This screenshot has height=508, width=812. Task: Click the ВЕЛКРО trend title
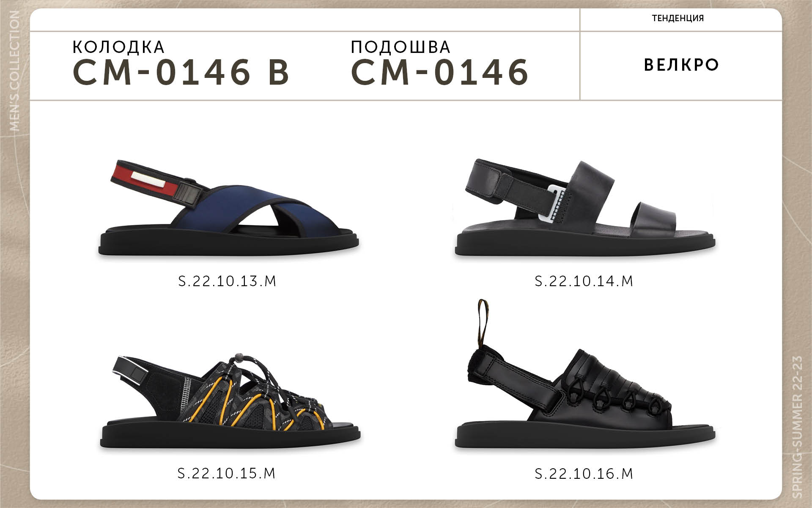click(681, 65)
